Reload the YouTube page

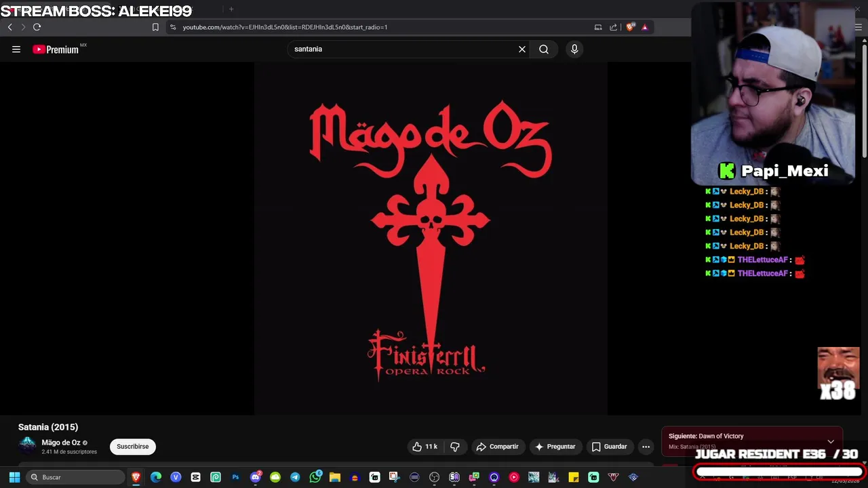(x=37, y=27)
